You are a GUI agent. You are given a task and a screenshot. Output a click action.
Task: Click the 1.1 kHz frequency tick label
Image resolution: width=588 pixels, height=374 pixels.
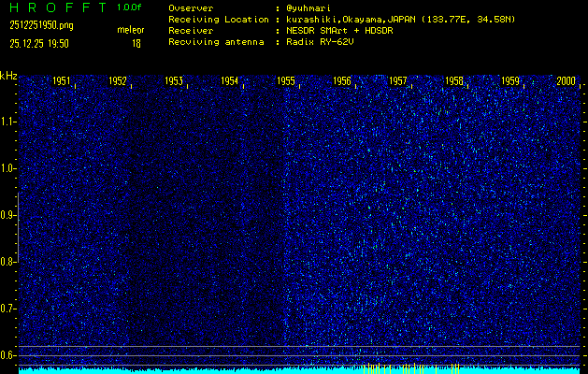7,122
